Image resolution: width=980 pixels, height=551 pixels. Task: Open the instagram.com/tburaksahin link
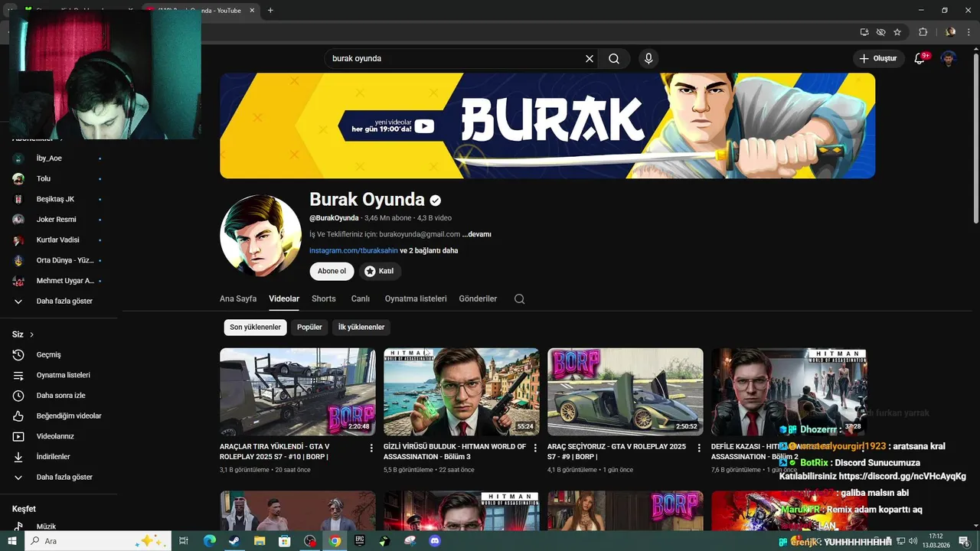pyautogui.click(x=354, y=251)
